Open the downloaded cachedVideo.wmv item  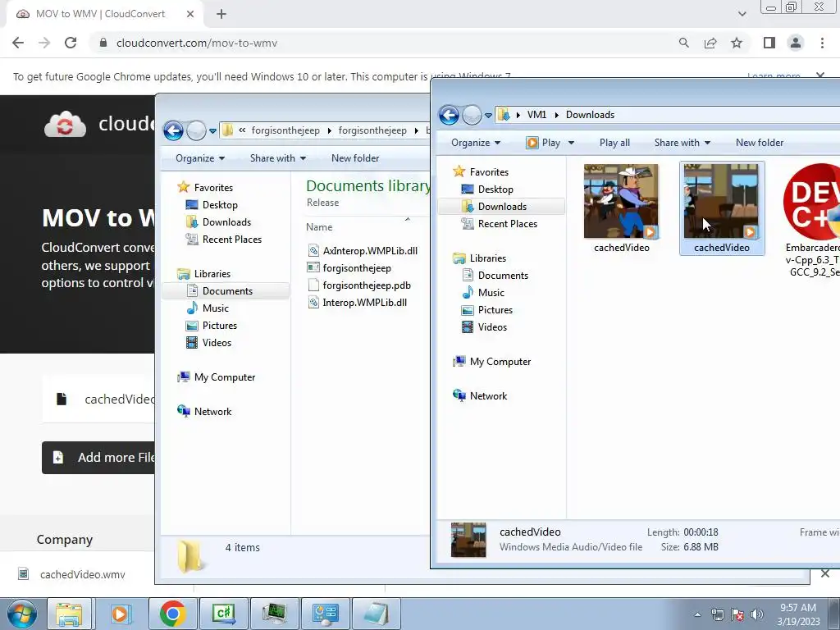coord(83,574)
